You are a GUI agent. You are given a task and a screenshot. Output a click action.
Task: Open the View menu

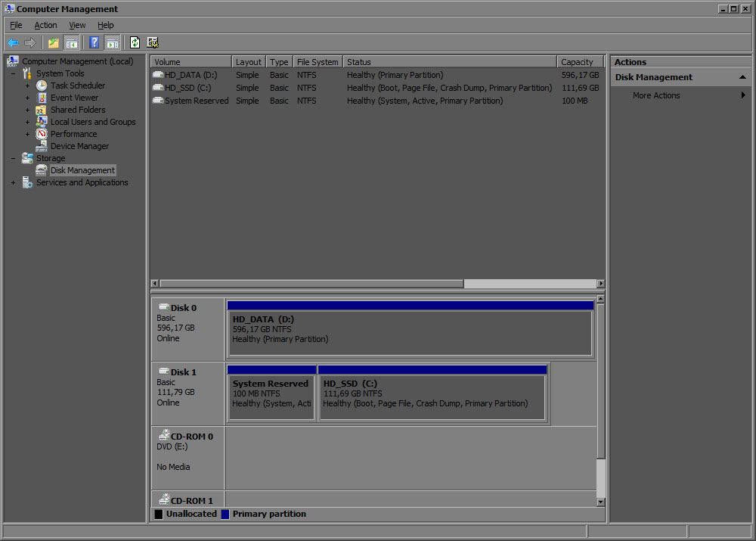[77, 25]
